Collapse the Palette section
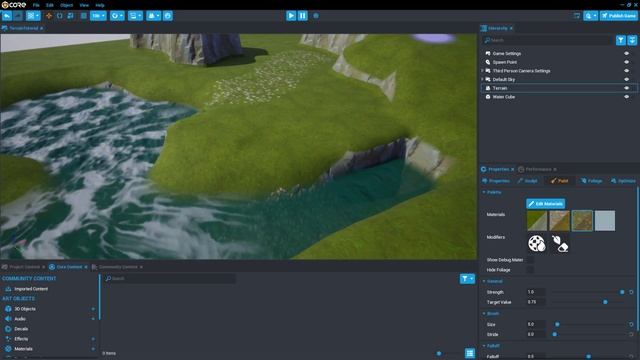The height and width of the screenshot is (360, 640). (x=484, y=192)
